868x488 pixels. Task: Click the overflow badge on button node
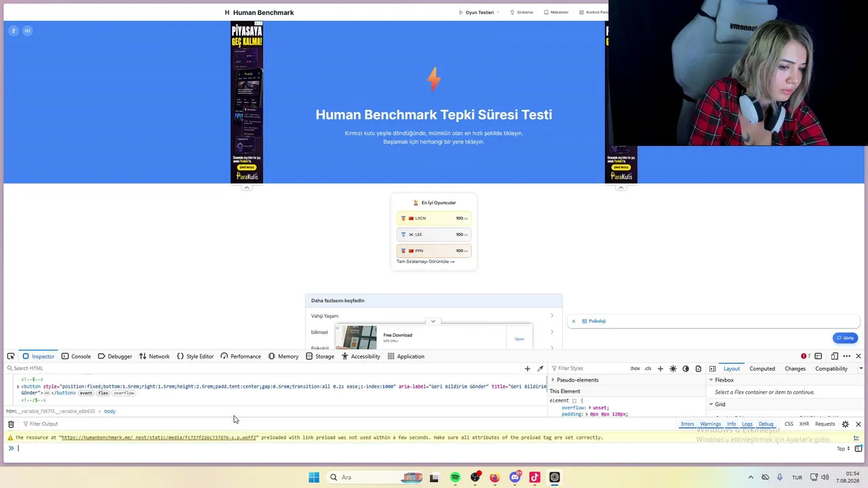[x=124, y=393]
